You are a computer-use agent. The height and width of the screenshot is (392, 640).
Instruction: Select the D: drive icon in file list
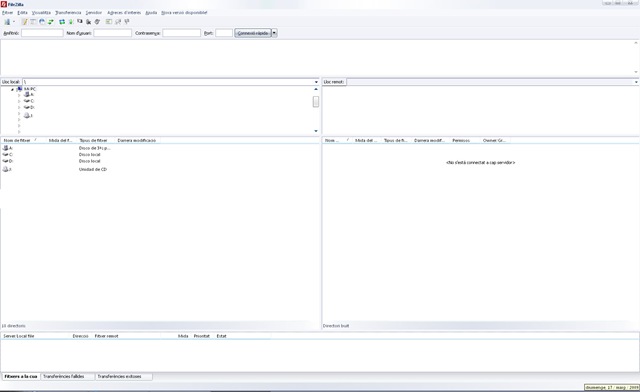[x=5, y=161]
